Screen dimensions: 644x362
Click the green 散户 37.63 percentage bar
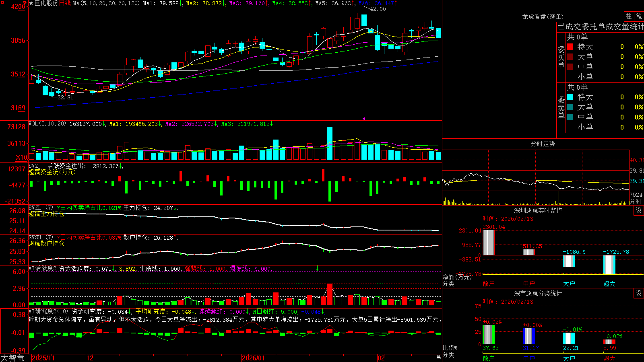[x=489, y=335]
